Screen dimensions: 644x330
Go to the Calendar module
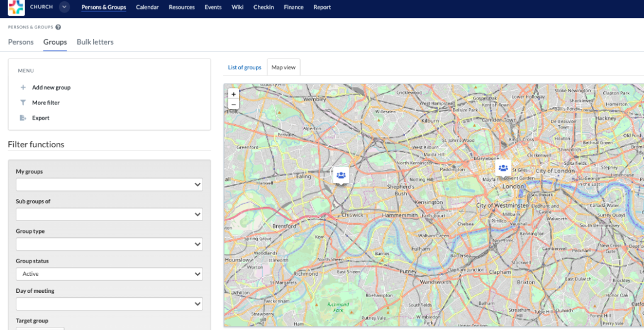(x=147, y=7)
